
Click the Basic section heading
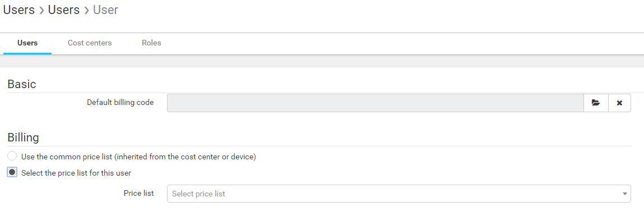22,84
